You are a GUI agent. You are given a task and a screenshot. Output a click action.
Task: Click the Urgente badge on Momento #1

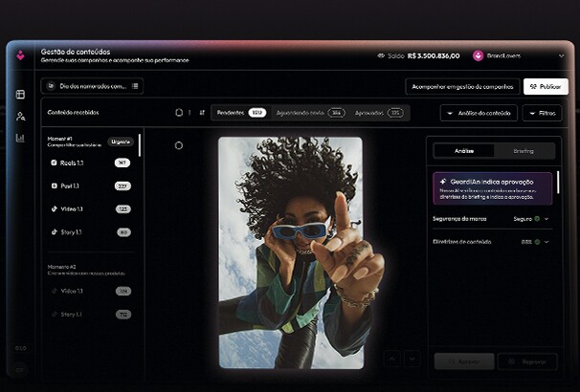(121, 142)
